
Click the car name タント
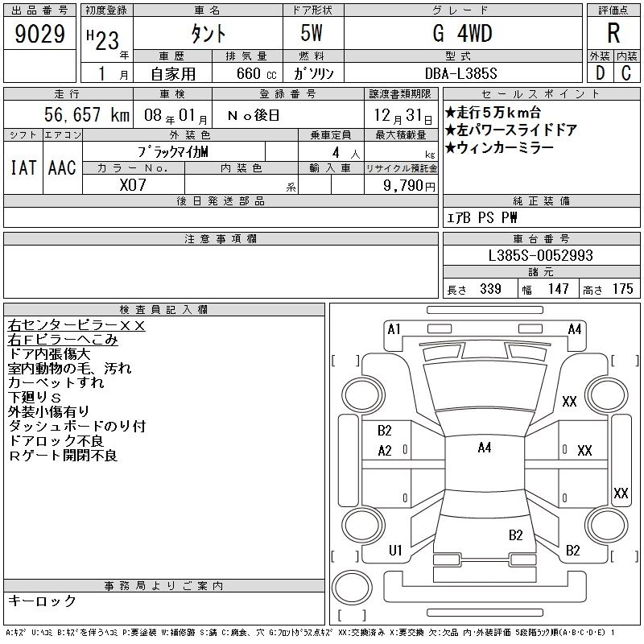(x=208, y=33)
